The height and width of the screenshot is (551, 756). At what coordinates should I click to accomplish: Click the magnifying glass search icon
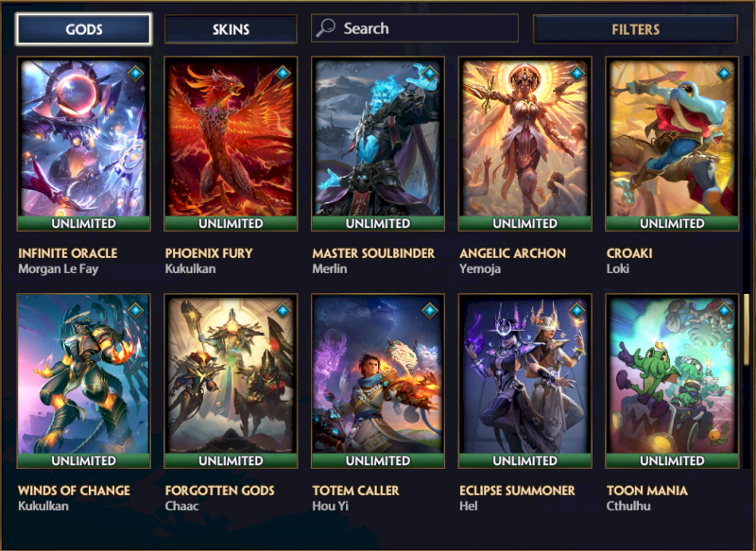tap(325, 28)
